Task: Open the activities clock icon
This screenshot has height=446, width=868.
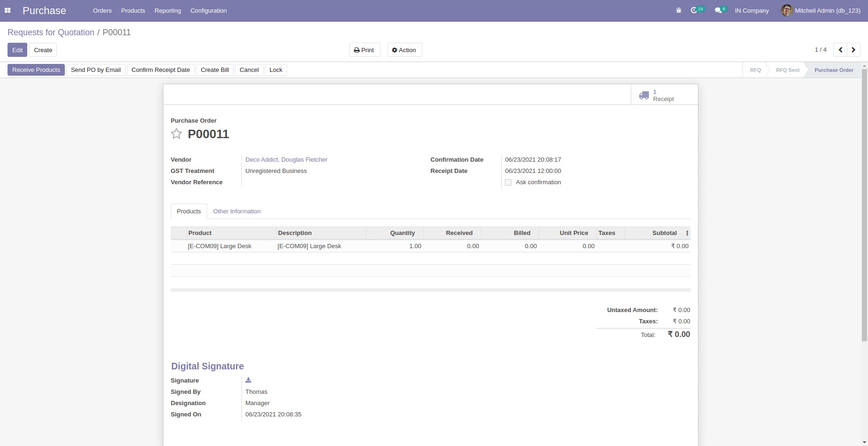Action: point(694,10)
